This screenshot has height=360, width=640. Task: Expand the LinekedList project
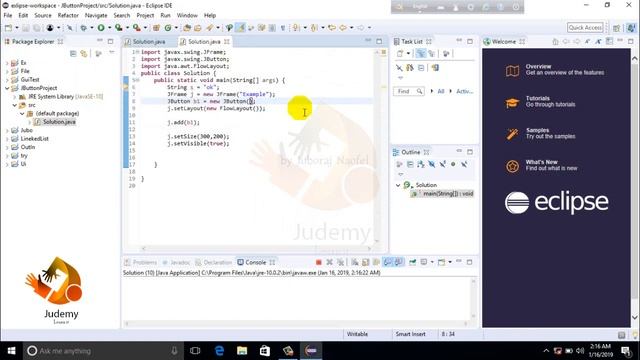click(7, 139)
